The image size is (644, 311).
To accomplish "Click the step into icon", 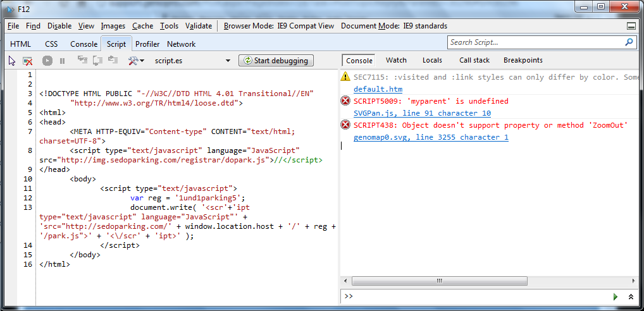I will pyautogui.click(x=83, y=60).
